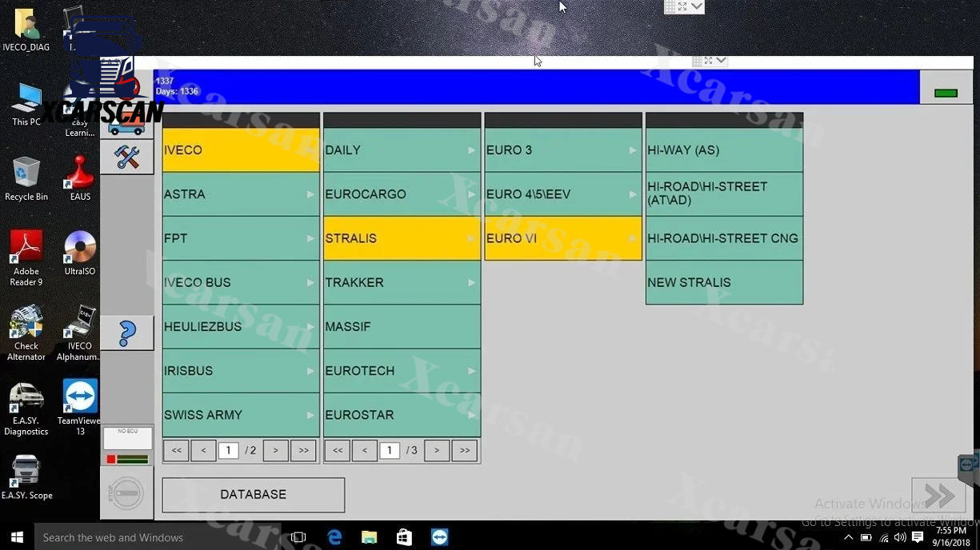Viewport: 980px width, 550px height.
Task: Open E.A.SY. Diagnostics desktop shortcut
Action: click(26, 409)
